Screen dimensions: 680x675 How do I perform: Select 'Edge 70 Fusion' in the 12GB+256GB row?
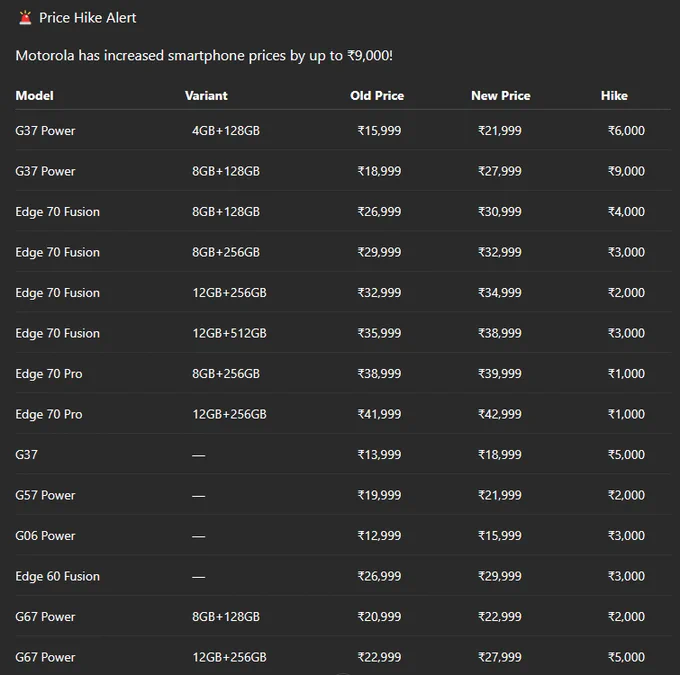click(x=57, y=293)
